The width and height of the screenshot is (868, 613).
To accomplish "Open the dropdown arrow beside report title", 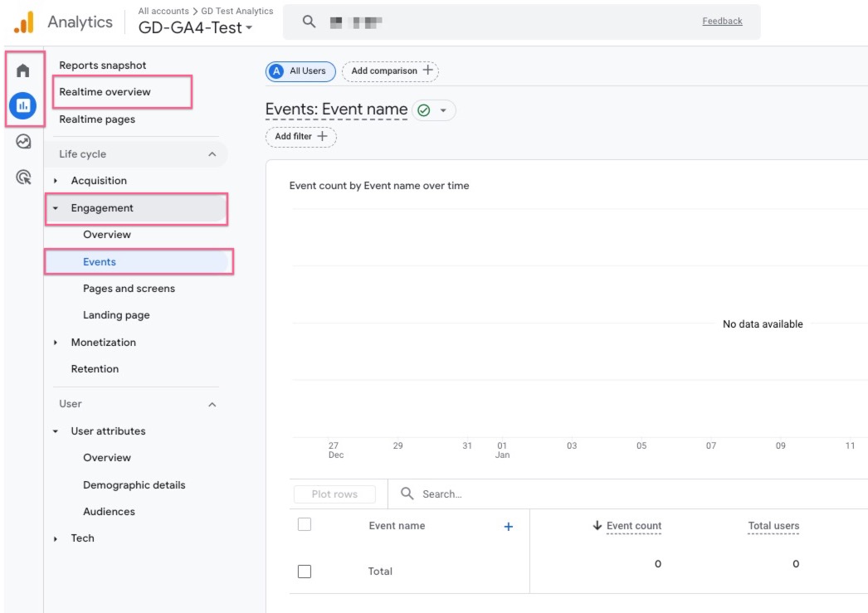I will coord(443,110).
